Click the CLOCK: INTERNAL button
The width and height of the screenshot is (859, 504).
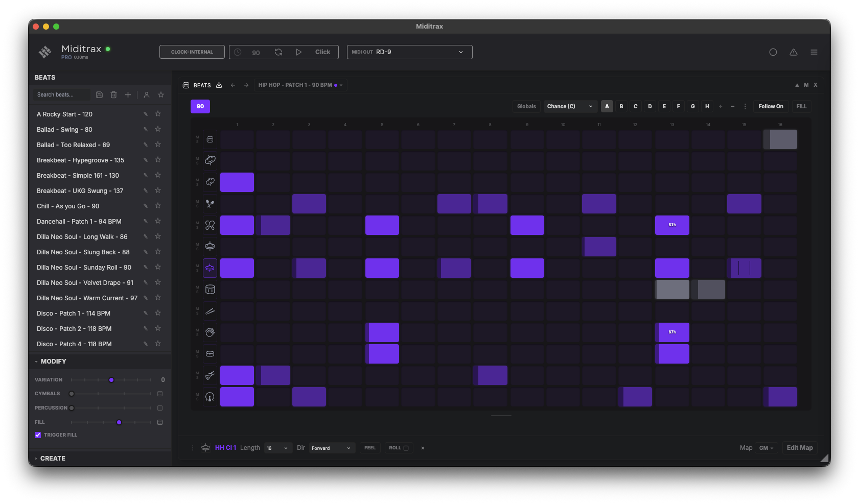click(192, 52)
